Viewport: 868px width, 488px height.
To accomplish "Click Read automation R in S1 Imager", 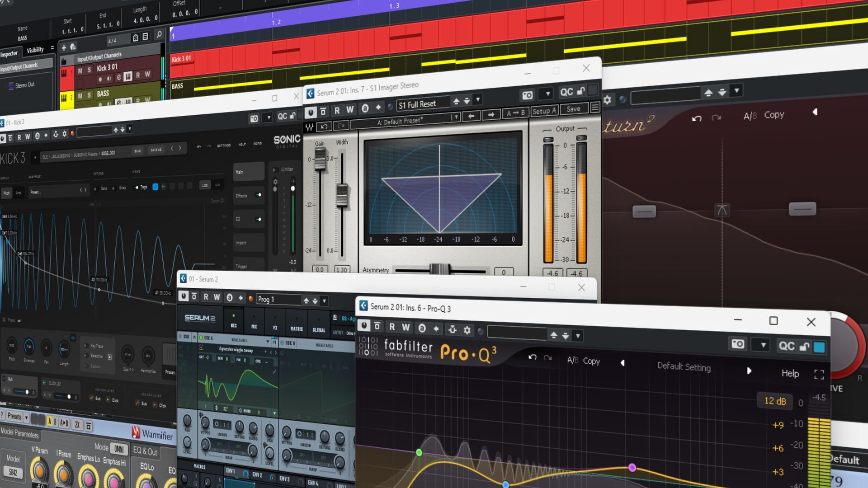I will (x=337, y=111).
